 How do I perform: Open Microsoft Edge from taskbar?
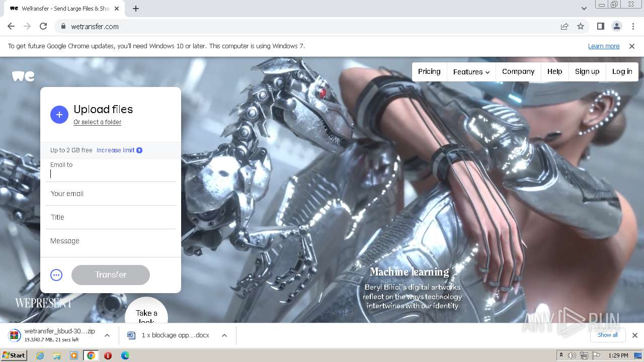point(125,355)
